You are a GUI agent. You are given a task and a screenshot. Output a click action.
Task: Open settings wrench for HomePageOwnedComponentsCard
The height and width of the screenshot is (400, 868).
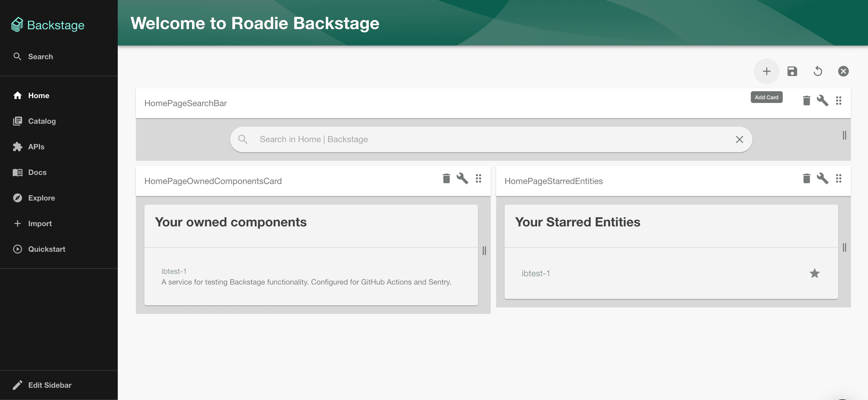(x=462, y=178)
